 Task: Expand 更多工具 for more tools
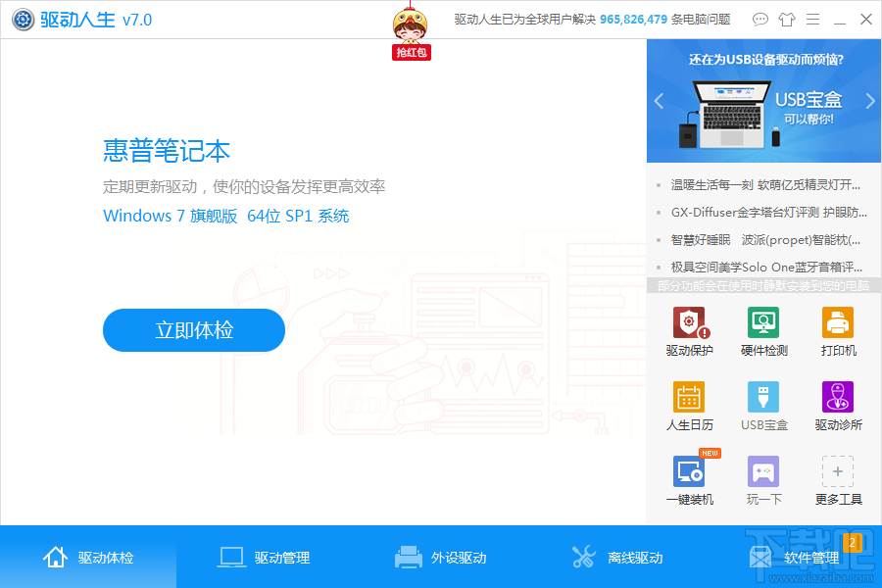click(838, 479)
